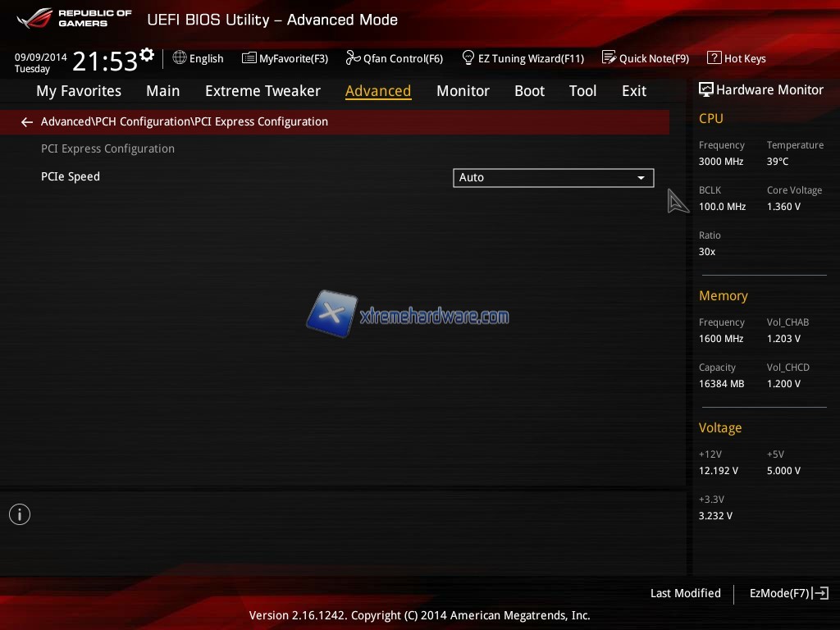Switch to the My Favorites tab
This screenshot has height=630, width=840.
79,91
